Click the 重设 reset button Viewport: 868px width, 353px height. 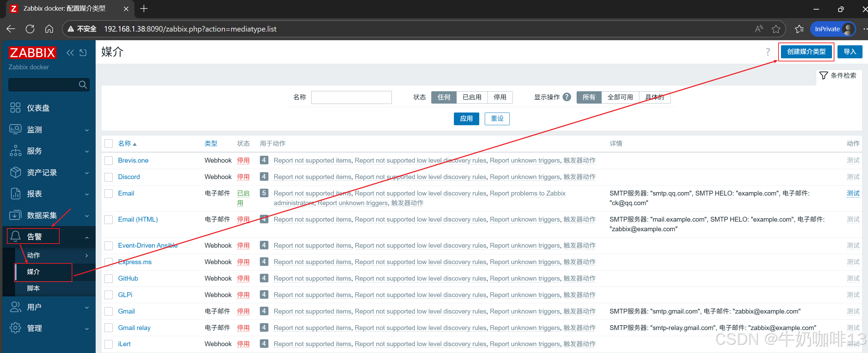497,119
